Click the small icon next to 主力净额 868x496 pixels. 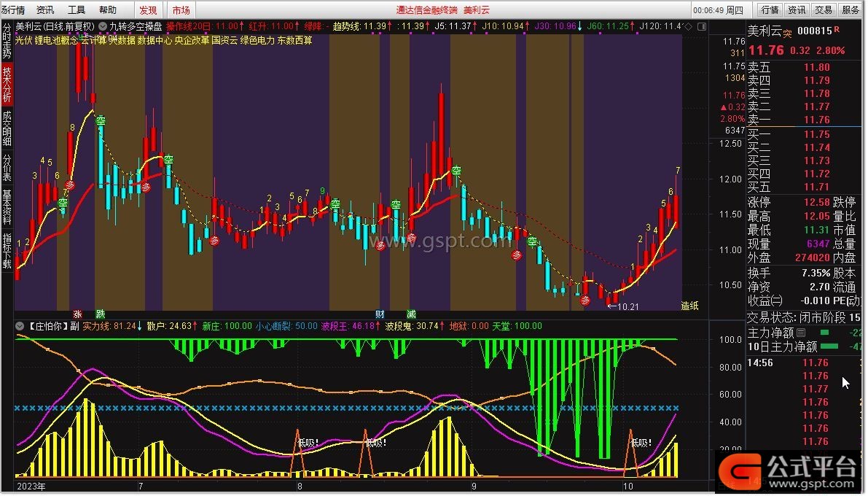tap(801, 333)
